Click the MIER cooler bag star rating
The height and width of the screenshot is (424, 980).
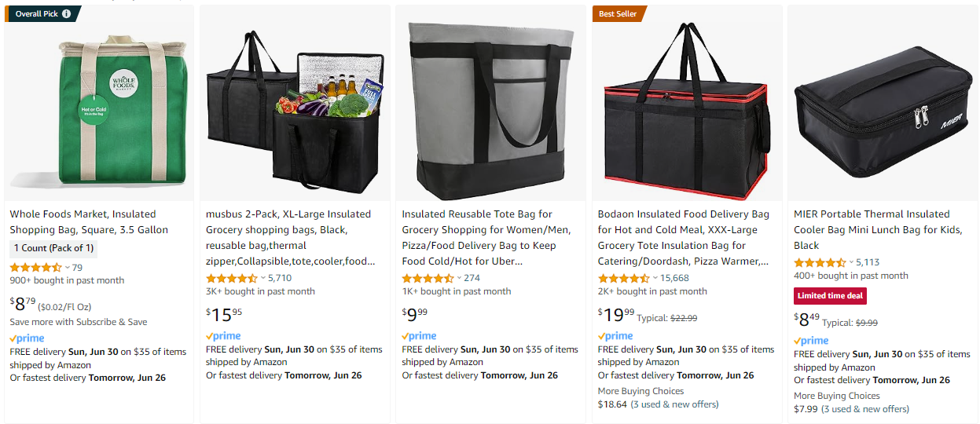tap(820, 262)
